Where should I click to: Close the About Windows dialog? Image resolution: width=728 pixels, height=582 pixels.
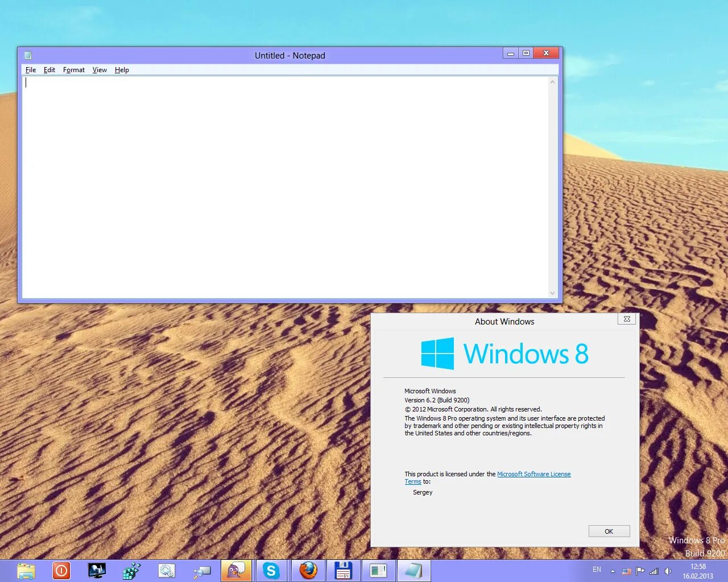(x=627, y=319)
